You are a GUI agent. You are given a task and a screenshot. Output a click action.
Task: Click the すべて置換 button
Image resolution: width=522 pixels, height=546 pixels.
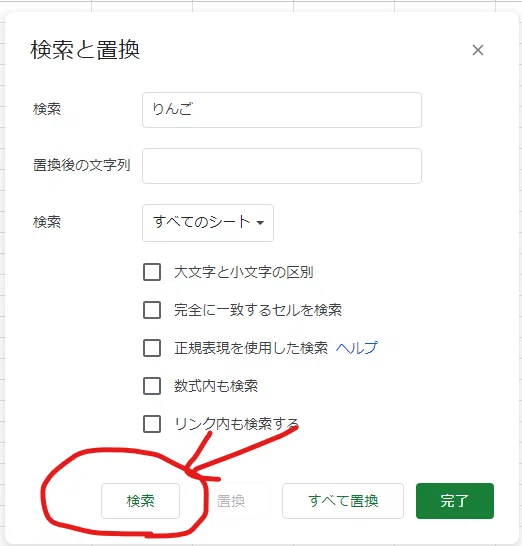343,501
